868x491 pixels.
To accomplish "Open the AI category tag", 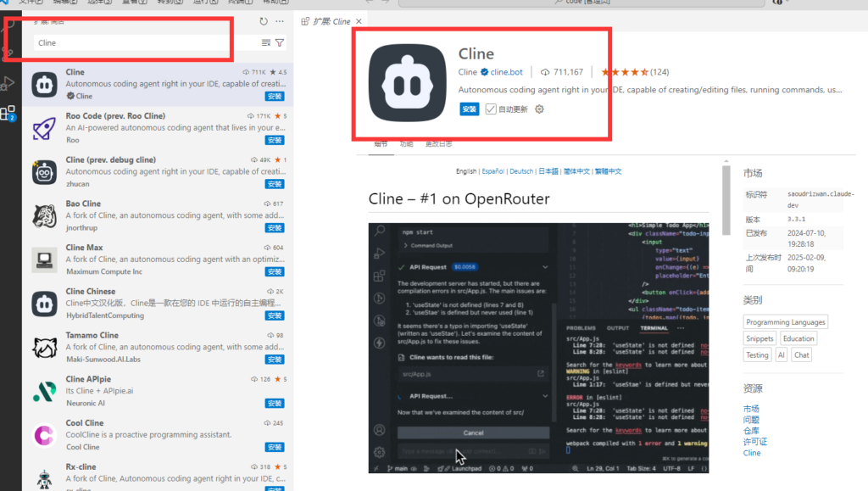I will 781,355.
